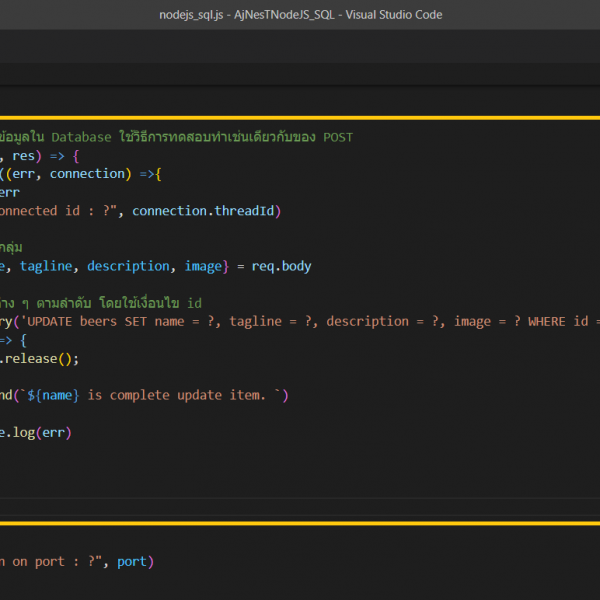The image size is (600, 600).
Task: Click WHERE in the SQL query string
Action: click(x=549, y=321)
